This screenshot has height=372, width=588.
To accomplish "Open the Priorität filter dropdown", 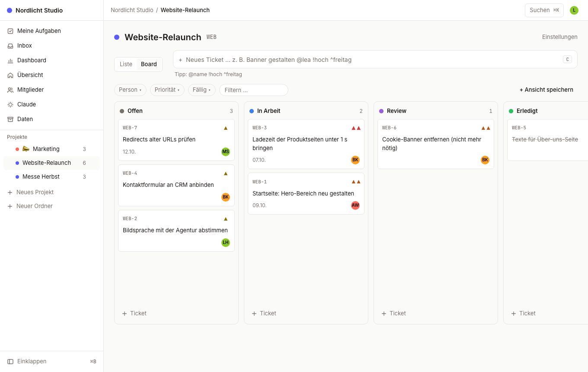I will (167, 90).
